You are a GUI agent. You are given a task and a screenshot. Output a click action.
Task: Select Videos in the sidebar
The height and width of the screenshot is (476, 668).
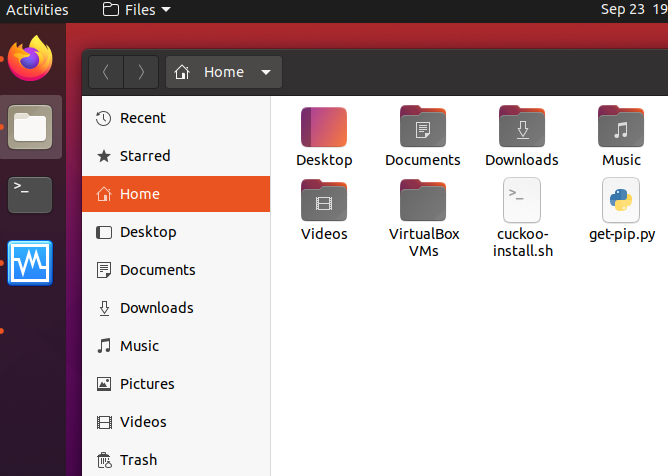176,421
